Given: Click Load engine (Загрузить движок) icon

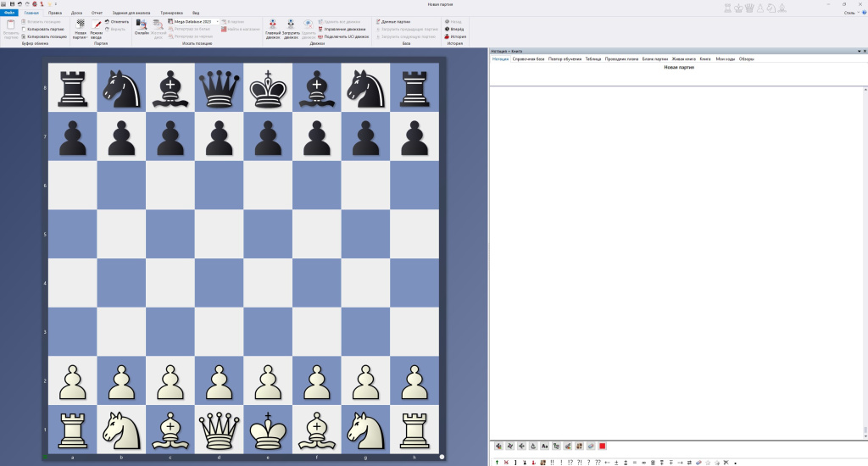Looking at the screenshot, I should 291,24.
